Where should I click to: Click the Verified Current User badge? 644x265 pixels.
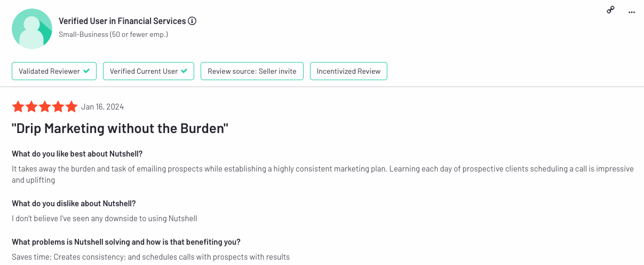click(x=148, y=71)
